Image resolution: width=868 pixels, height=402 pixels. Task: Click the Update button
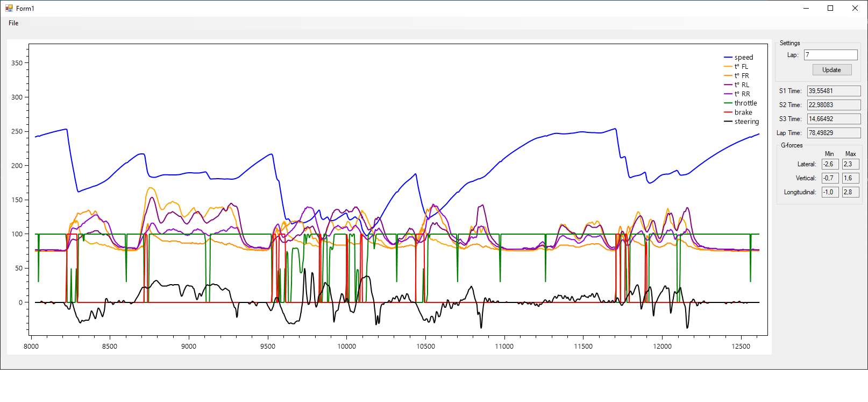click(831, 70)
